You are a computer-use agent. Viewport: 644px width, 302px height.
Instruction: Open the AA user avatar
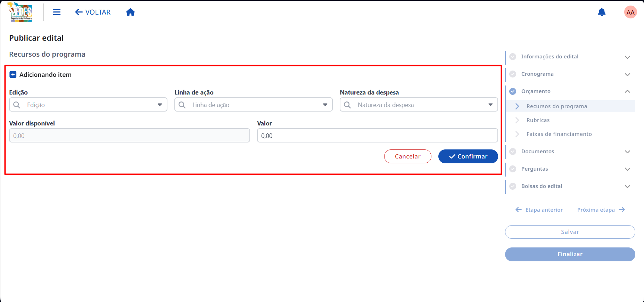click(x=630, y=12)
